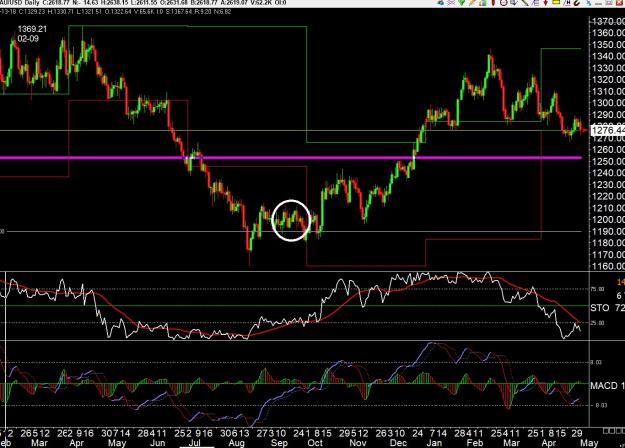This screenshot has height=448, width=625.
Task: Click the colored bar-chart toolbar icon
Action: click(482, 2)
